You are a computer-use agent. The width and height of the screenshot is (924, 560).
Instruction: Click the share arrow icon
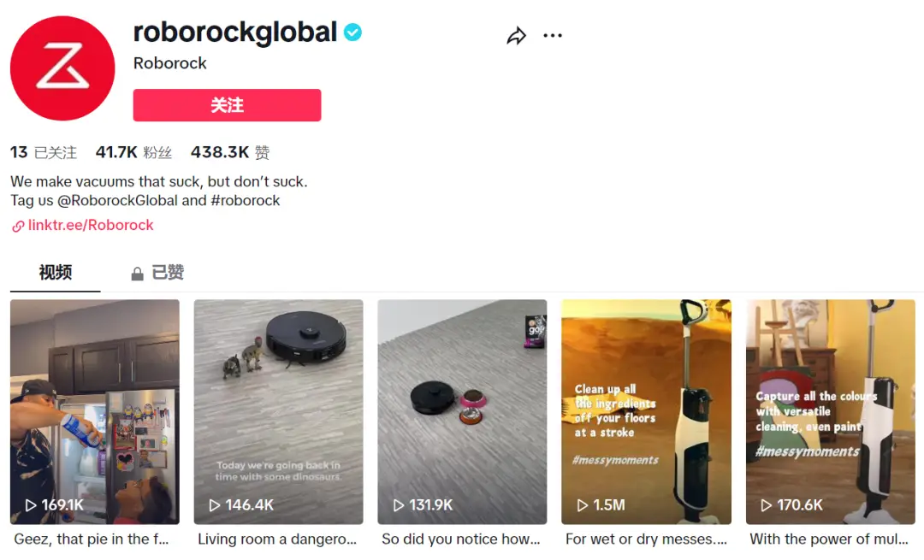click(516, 36)
